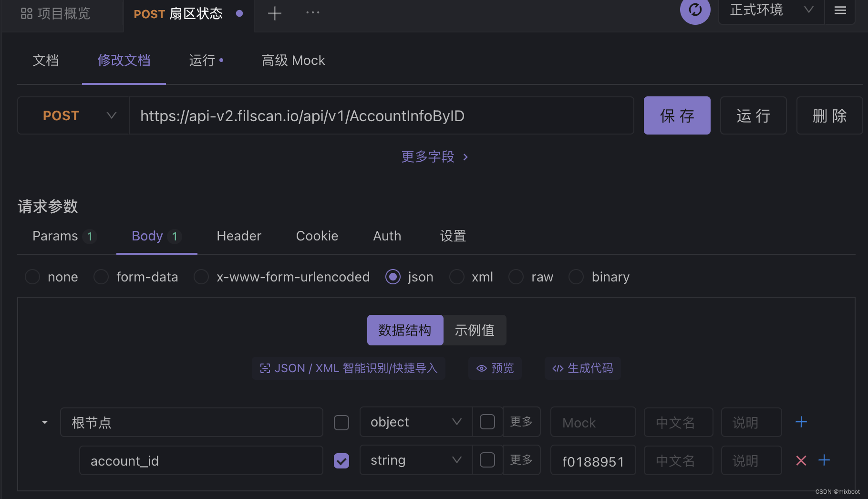868x499 pixels.
Task: Open the Auth tab
Action: 387,236
